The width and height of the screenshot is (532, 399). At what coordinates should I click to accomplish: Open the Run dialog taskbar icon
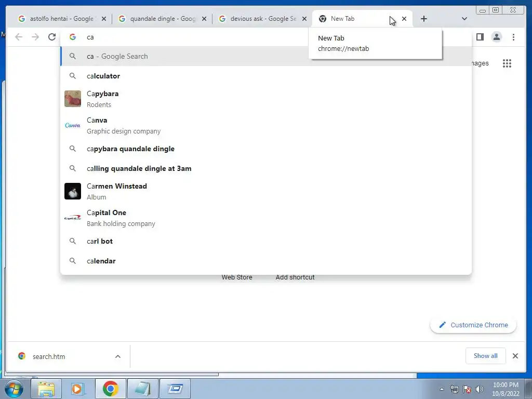click(175, 389)
